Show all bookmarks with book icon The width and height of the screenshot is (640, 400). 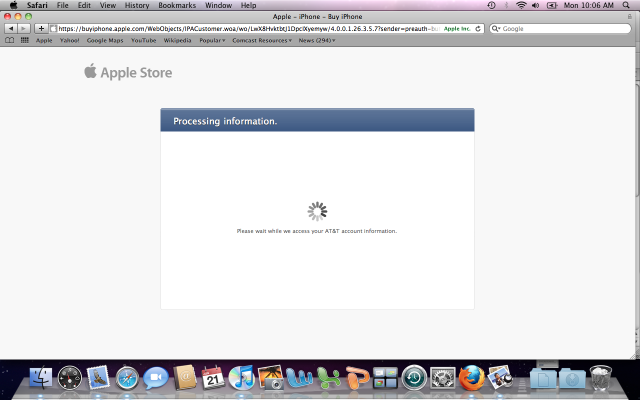[x=9, y=40]
